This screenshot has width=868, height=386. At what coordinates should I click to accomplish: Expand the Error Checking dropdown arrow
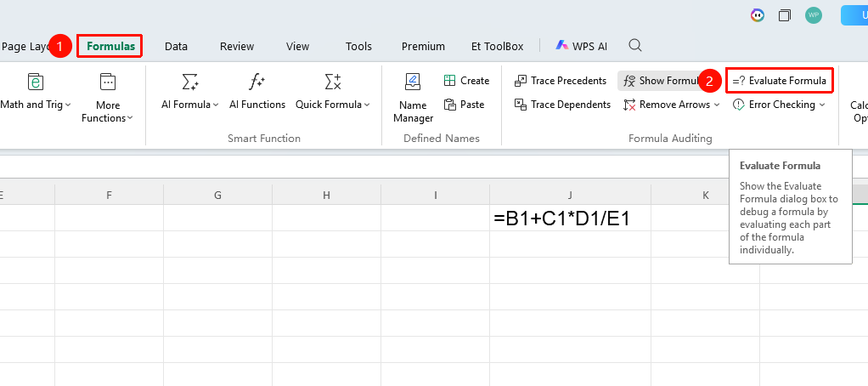pyautogui.click(x=822, y=105)
